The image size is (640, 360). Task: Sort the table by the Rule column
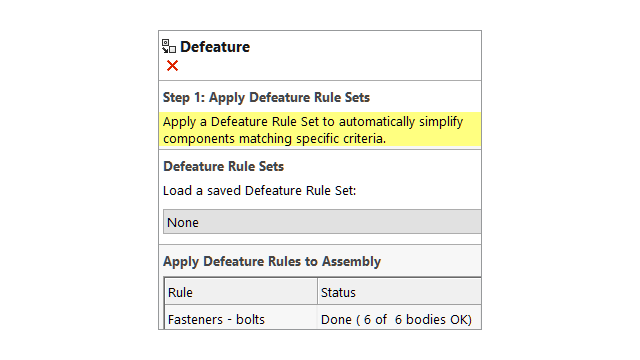241,292
